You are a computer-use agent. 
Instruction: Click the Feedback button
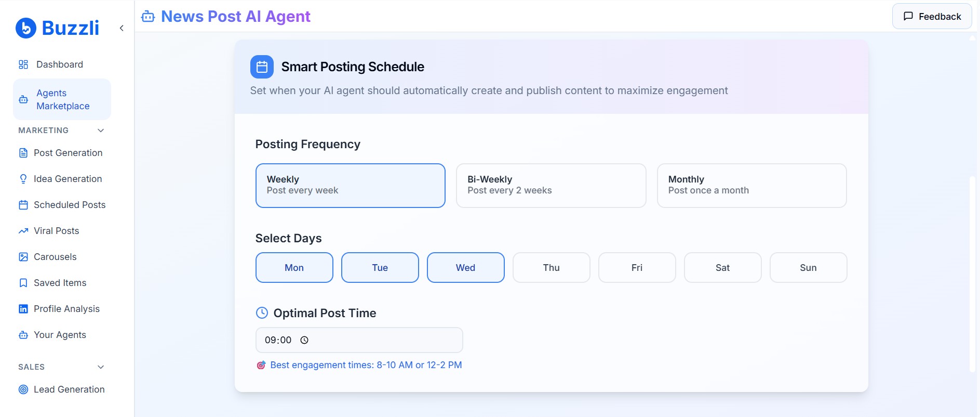932,16
